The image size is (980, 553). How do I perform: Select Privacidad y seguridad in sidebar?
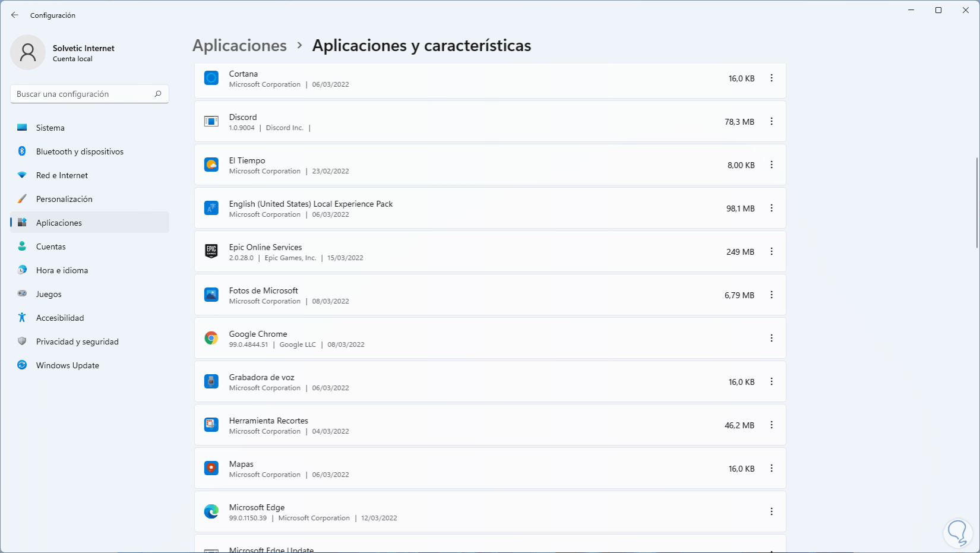point(77,342)
